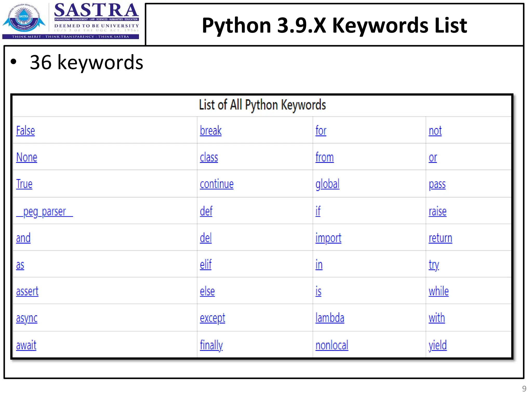The image size is (532, 399).
Task: Open the global keyword link
Action: tap(327, 184)
